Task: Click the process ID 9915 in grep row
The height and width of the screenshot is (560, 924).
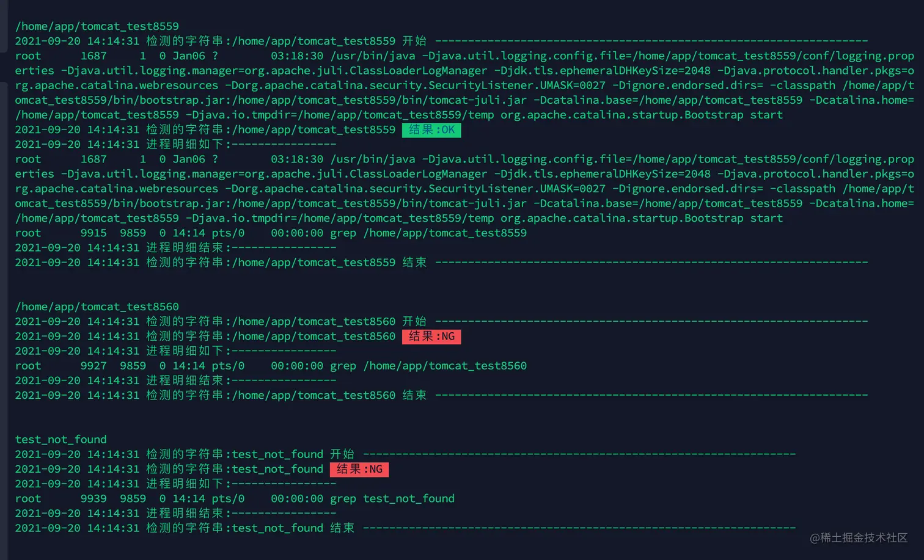Action: click(94, 233)
